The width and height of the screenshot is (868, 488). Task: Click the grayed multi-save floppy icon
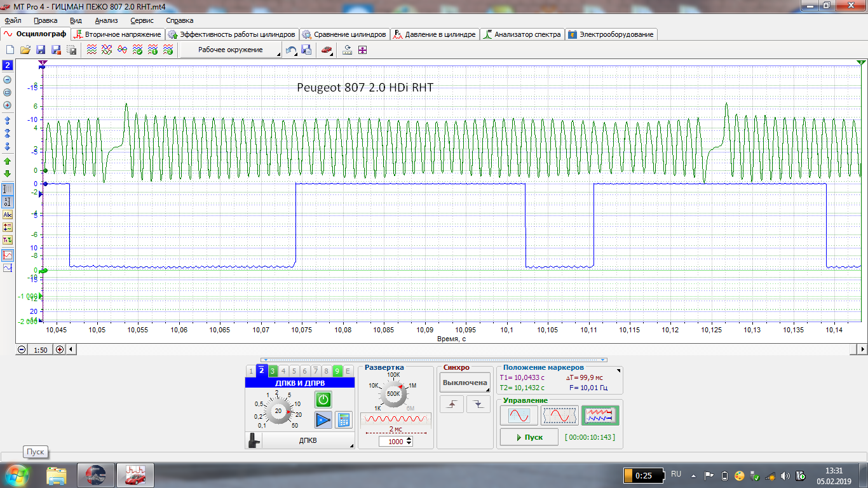coord(72,50)
